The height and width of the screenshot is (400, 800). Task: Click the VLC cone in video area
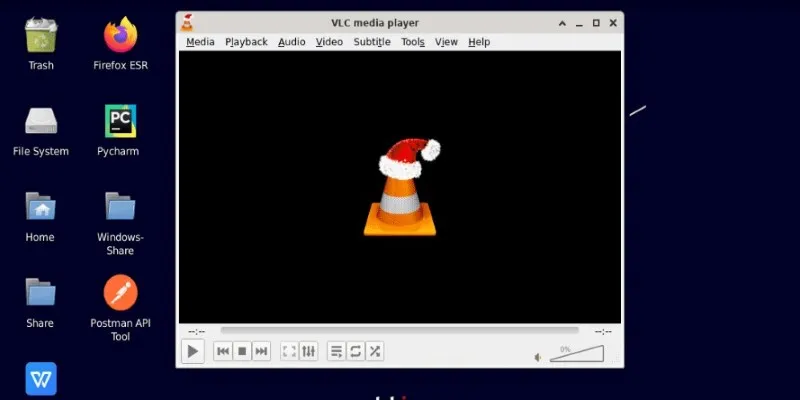pyautogui.click(x=401, y=187)
